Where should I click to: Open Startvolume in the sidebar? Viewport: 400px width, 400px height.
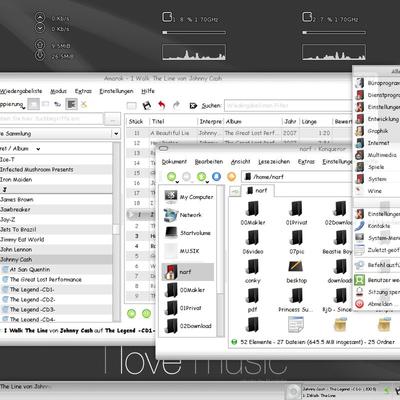click(189, 233)
